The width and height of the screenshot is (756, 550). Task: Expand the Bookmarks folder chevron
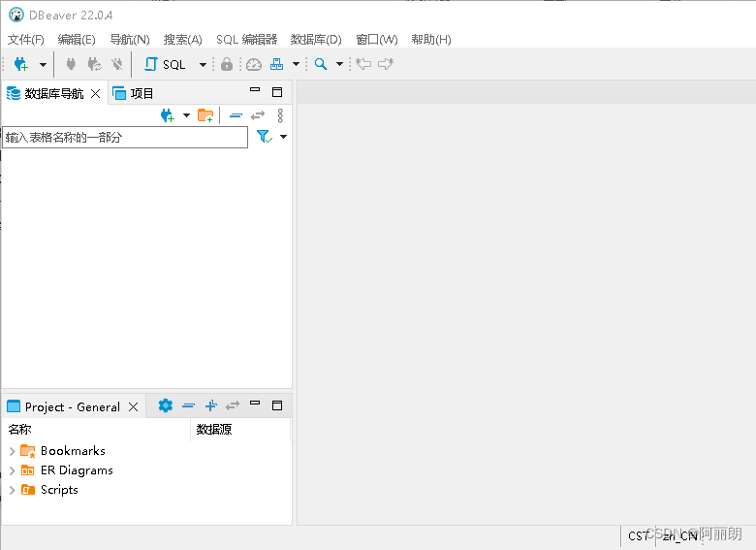pos(12,451)
